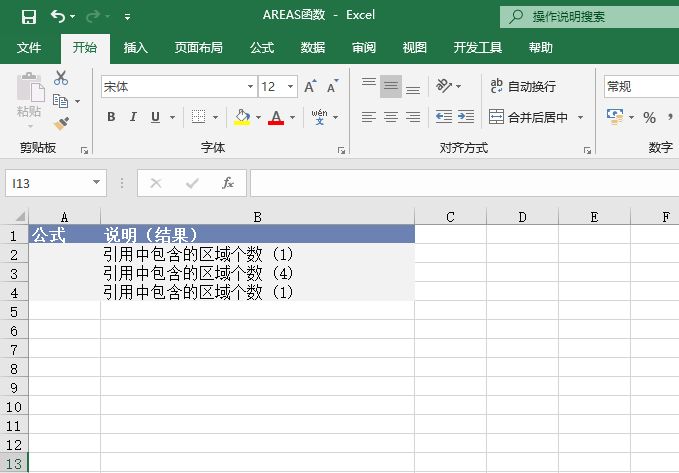Apply the yellow fill color
The height and width of the screenshot is (473, 679).
click(x=241, y=117)
